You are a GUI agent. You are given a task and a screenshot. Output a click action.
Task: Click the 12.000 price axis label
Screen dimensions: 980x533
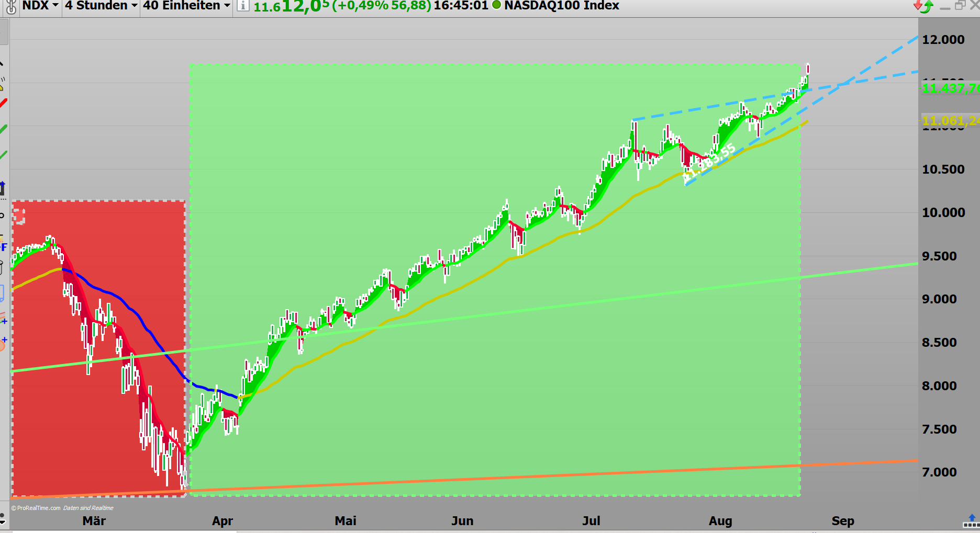tap(943, 40)
